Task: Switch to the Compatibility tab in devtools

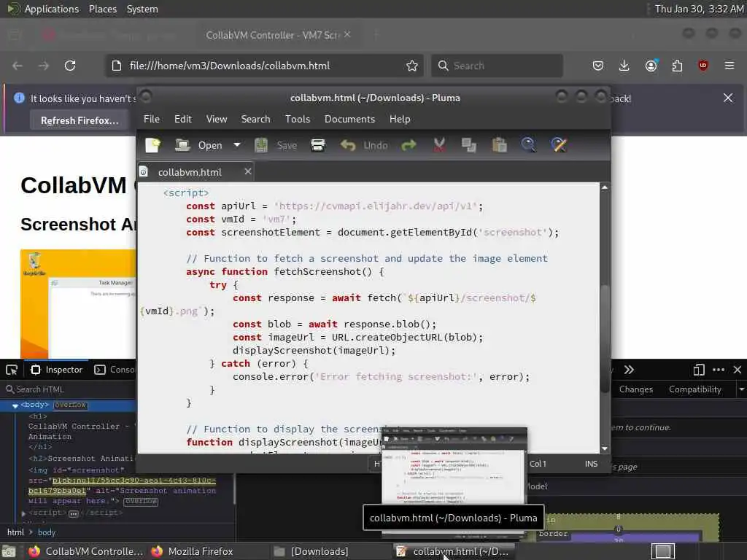Action: click(694, 389)
